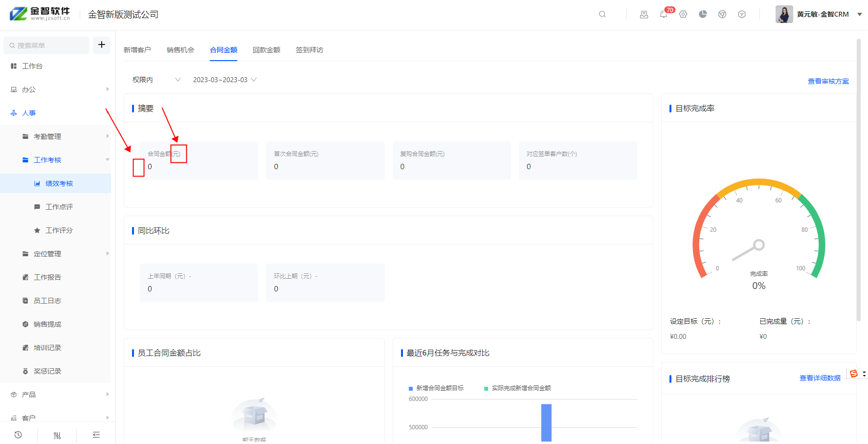Click the cube icon in header
This screenshot has height=444, width=868.
pyautogui.click(x=742, y=14)
